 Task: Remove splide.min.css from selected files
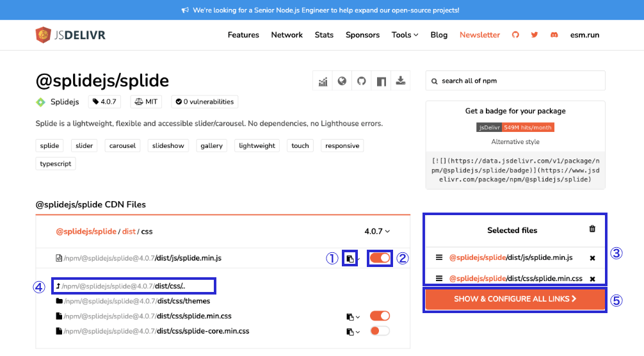(x=592, y=279)
